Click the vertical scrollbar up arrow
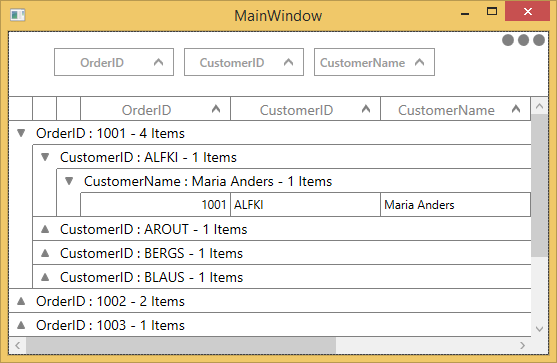The image size is (557, 363). (539, 106)
